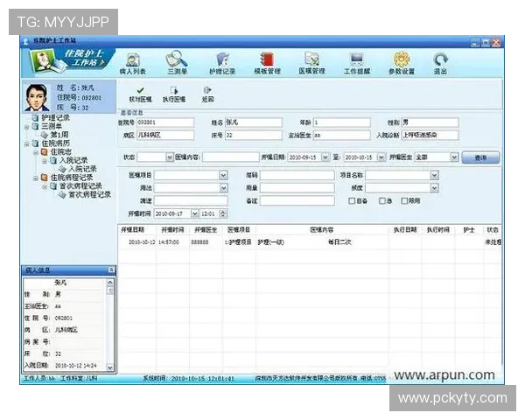This screenshot has height=420, width=525.
Task: Tick the 急 urgent checkbox
Action: [382, 200]
